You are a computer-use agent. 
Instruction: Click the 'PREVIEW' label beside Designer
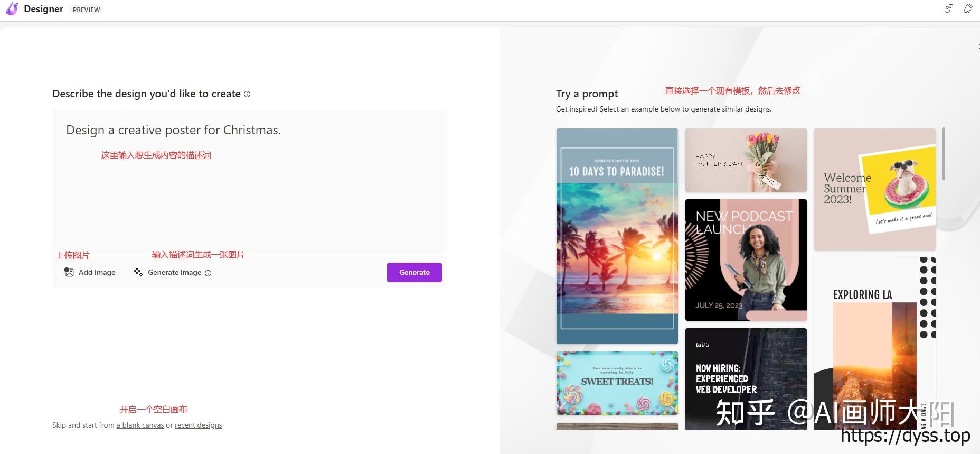click(87, 10)
